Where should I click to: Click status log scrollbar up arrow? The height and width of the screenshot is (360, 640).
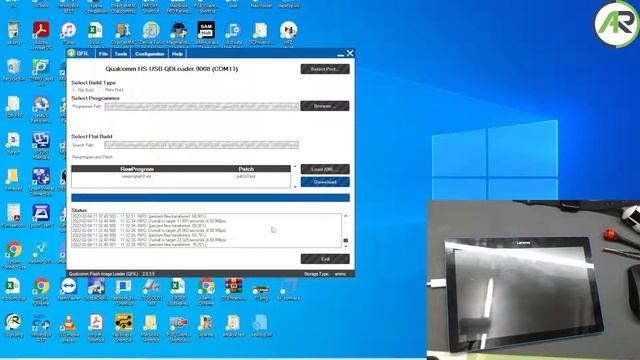pos(346,216)
